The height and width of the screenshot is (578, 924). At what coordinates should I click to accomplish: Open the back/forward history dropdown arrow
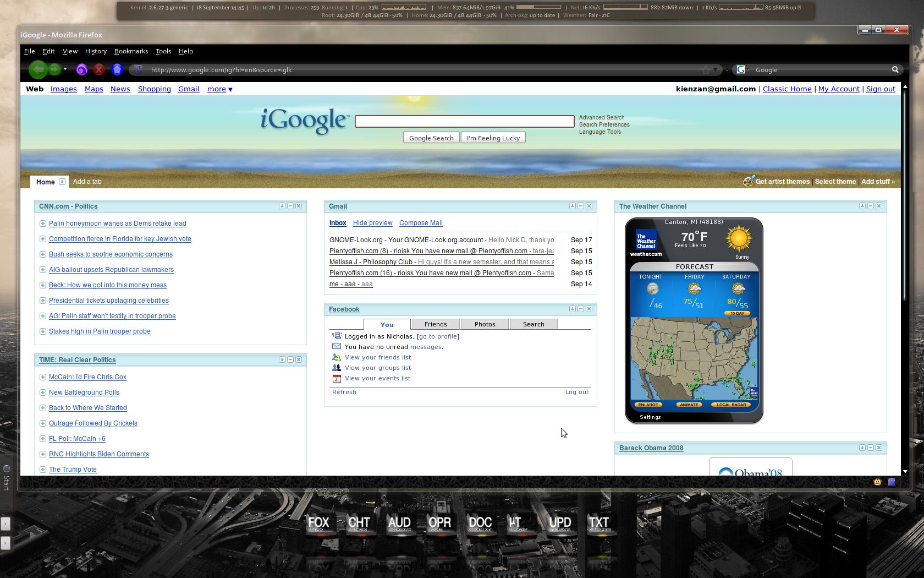pyautogui.click(x=65, y=69)
